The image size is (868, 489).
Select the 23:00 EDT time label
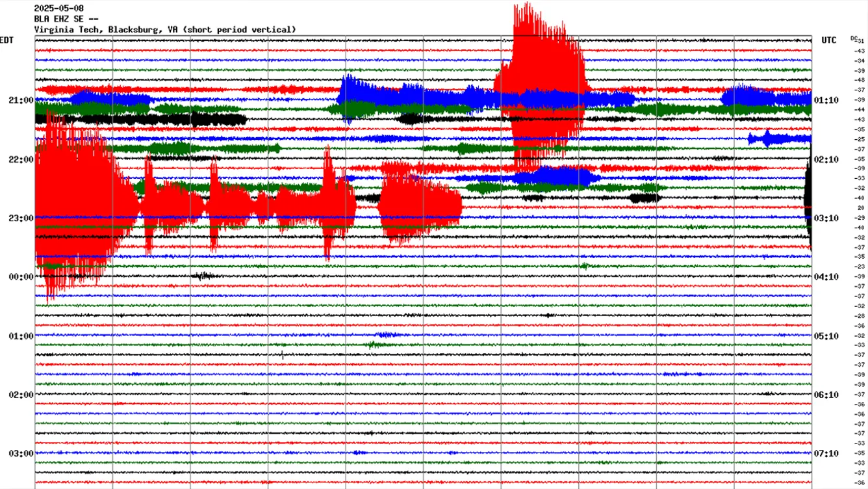(x=22, y=218)
